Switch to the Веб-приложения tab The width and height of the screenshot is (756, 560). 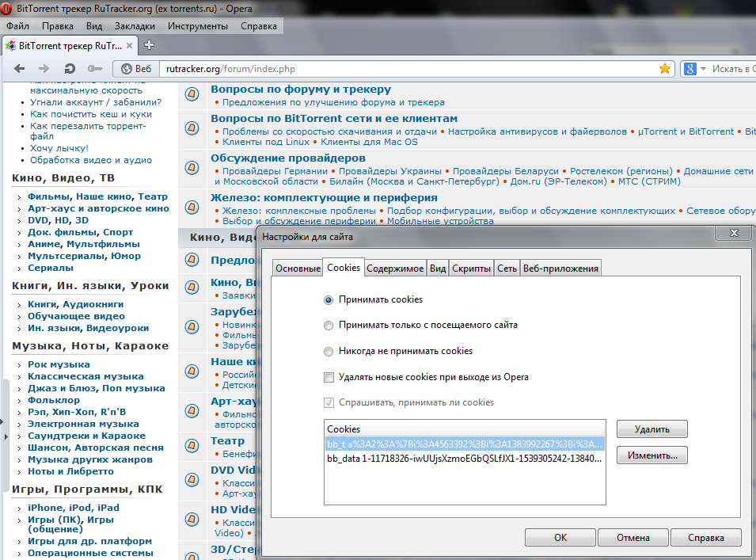coord(560,269)
